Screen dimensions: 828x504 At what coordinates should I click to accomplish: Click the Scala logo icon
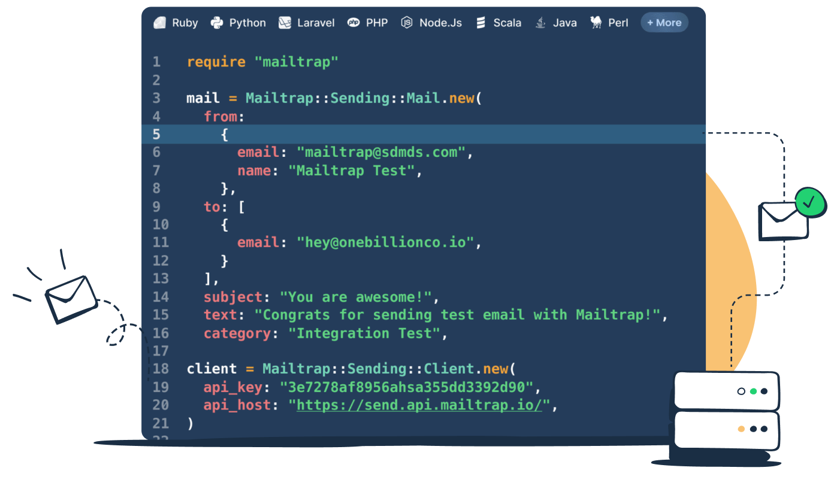(481, 23)
